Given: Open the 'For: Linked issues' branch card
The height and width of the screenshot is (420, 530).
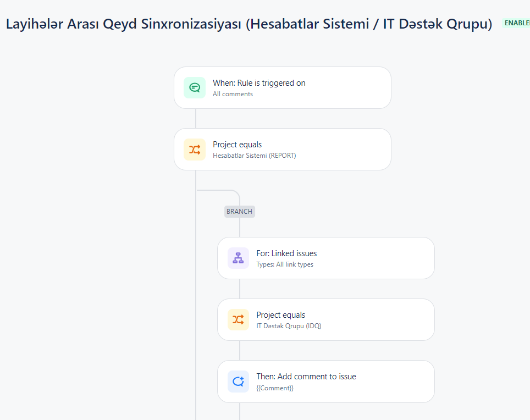Looking at the screenshot, I should tap(326, 258).
